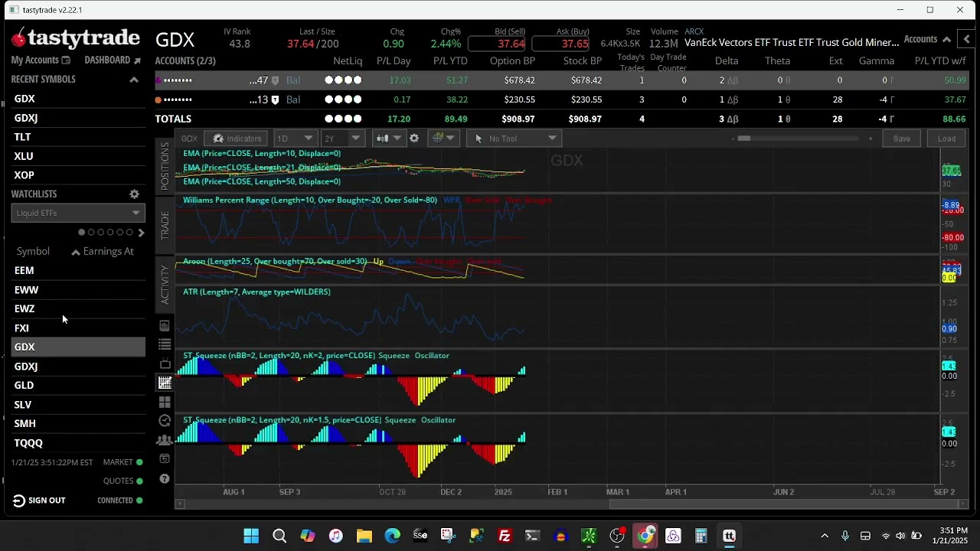The height and width of the screenshot is (551, 980).
Task: Select SLV in the watchlist
Action: click(78, 405)
